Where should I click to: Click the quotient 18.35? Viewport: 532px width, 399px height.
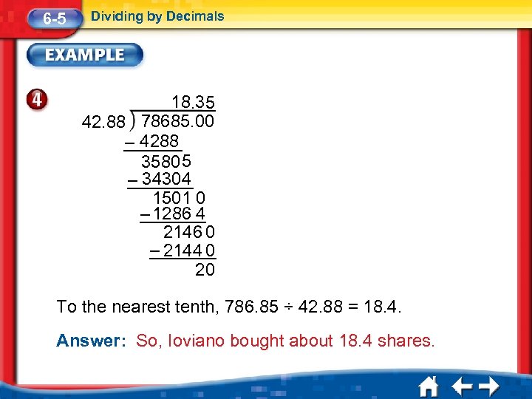[x=193, y=102]
